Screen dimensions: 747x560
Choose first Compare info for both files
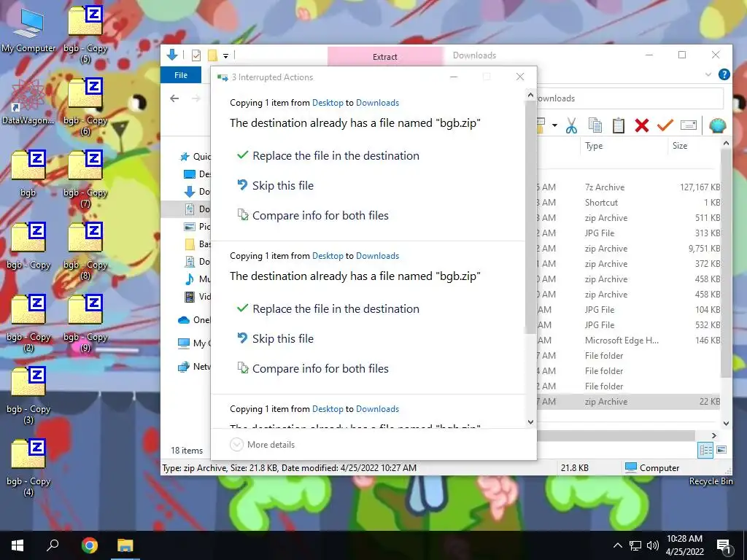pos(313,216)
